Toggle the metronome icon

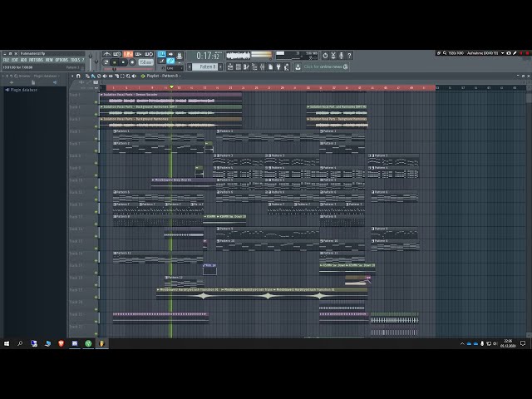pos(107,54)
